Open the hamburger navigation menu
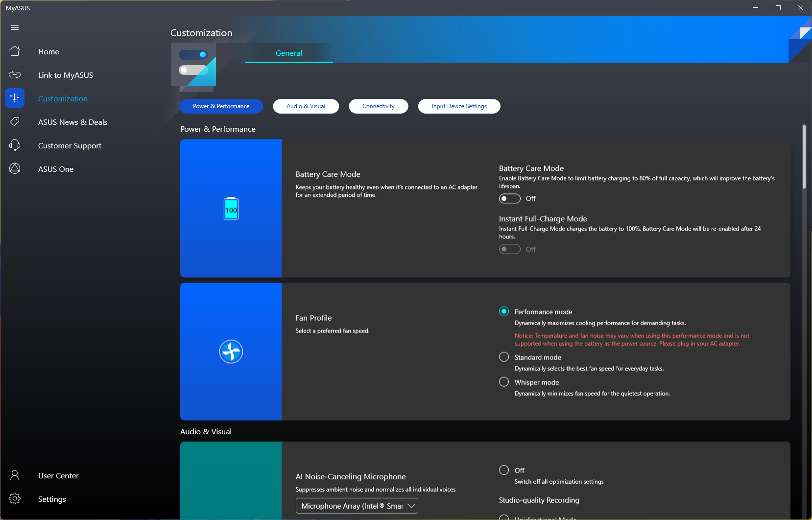Image resolution: width=812 pixels, height=520 pixels. (15, 27)
